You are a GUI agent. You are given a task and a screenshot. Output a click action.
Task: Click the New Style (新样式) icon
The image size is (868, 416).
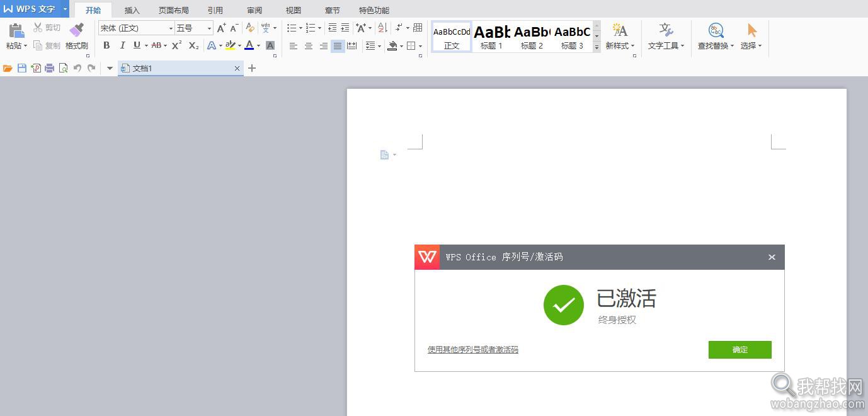pyautogui.click(x=620, y=30)
